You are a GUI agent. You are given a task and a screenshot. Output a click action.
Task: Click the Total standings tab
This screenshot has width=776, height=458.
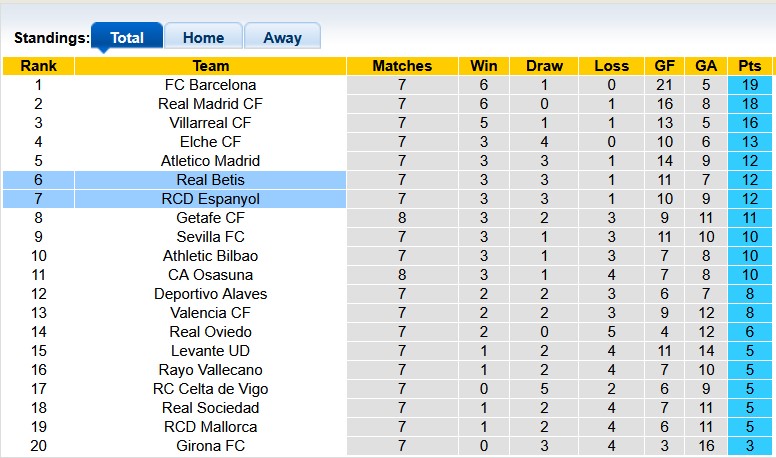click(127, 38)
